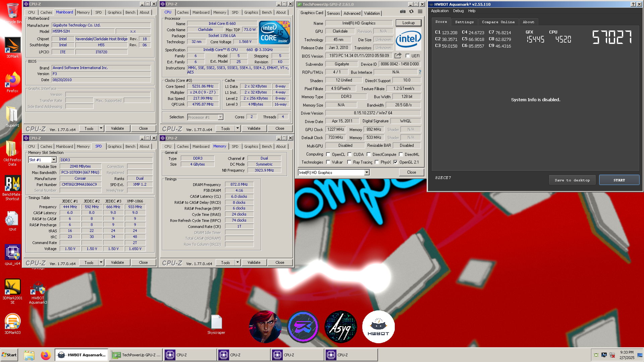Click the Lookup button in GPU-Z
The height and width of the screenshot is (362, 644).
tap(409, 23)
